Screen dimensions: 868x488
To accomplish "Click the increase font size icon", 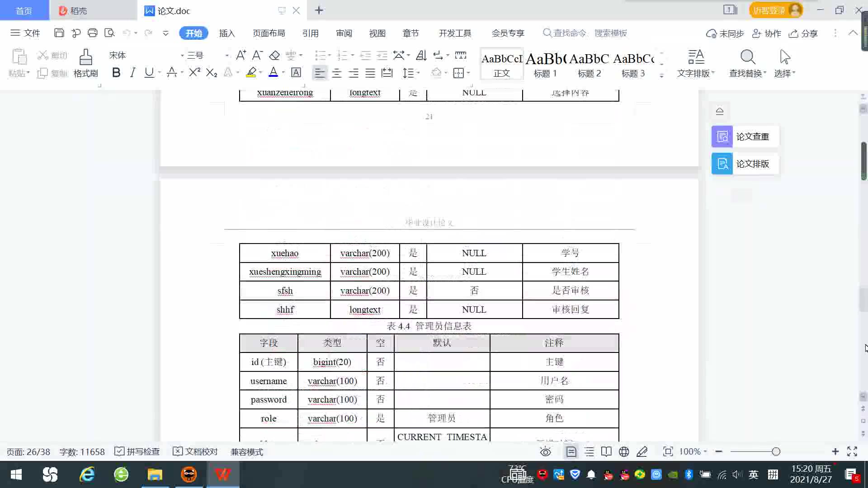I will point(241,55).
